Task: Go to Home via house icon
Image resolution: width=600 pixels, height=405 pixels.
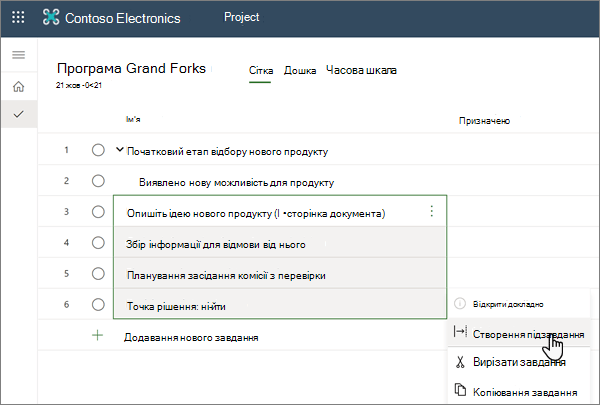Action: pos(19,87)
